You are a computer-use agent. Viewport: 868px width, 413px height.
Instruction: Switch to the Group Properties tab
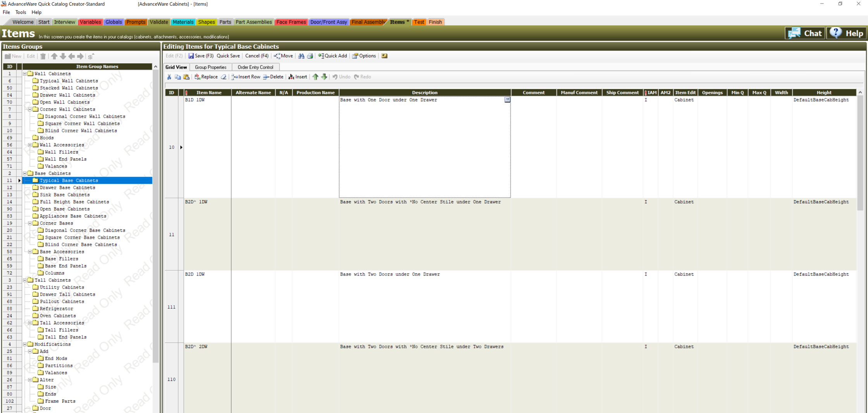click(210, 67)
